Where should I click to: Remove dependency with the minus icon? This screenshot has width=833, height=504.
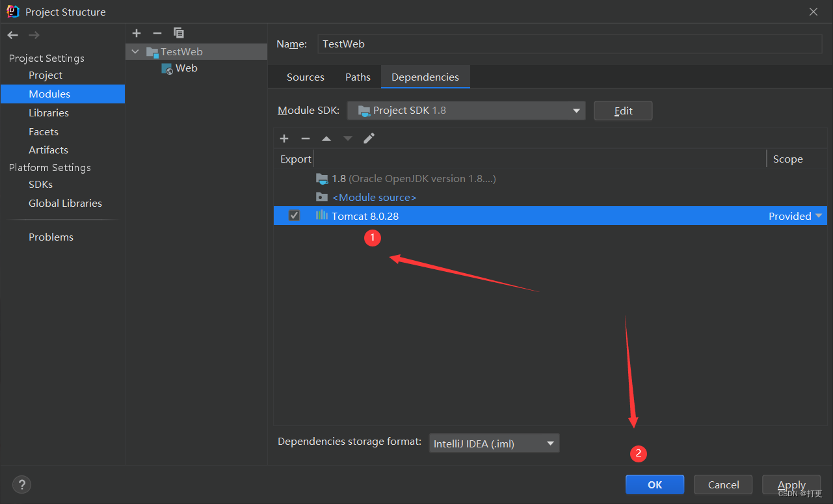coord(305,139)
